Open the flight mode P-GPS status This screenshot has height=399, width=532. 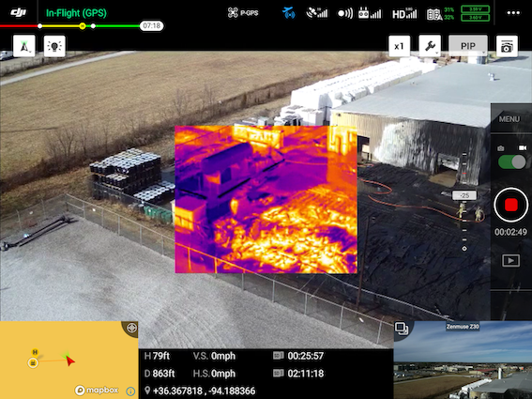tap(243, 13)
